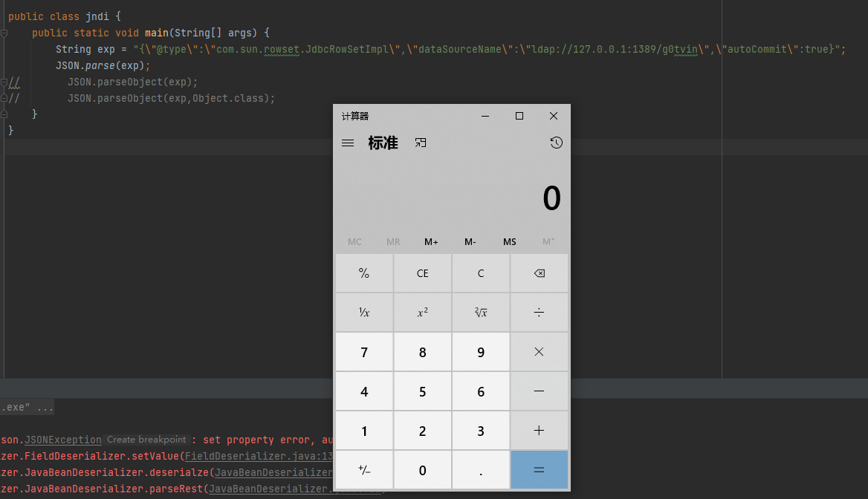Screen dimensions: 868x499
Task: Click digit 7 on calculator
Action: (x=364, y=352)
